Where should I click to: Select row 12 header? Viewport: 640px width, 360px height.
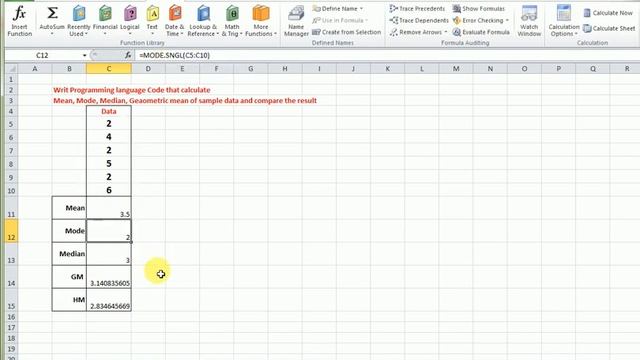coord(11,231)
